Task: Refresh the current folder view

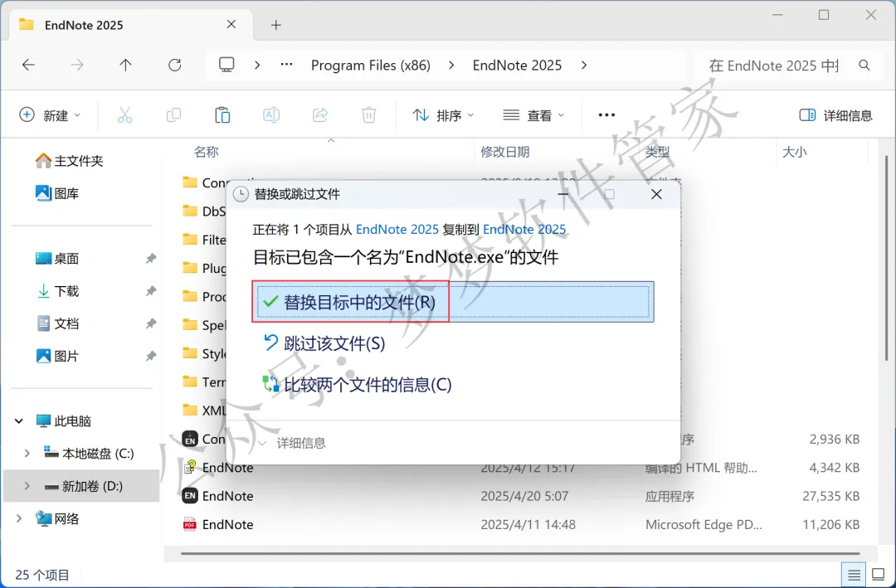Action: point(175,66)
